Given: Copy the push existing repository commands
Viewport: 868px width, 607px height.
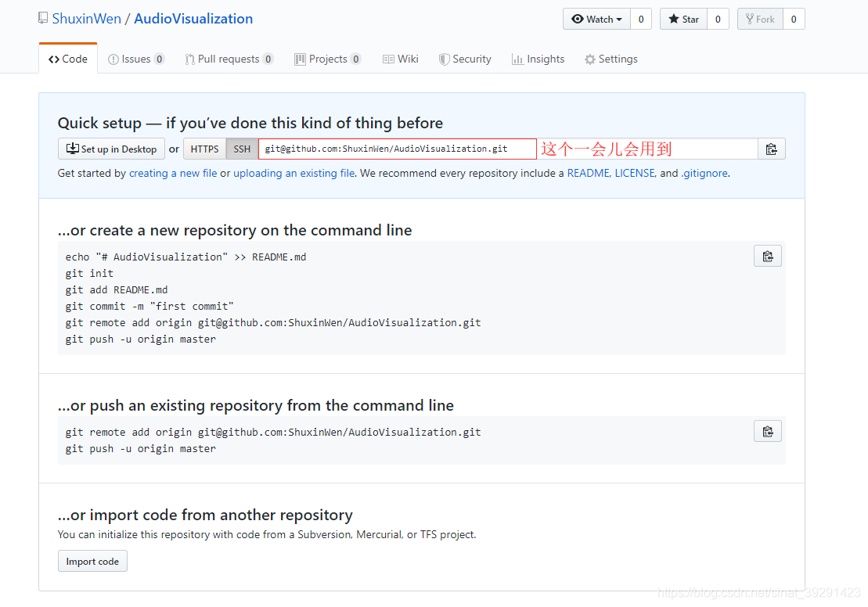Looking at the screenshot, I should 768,432.
